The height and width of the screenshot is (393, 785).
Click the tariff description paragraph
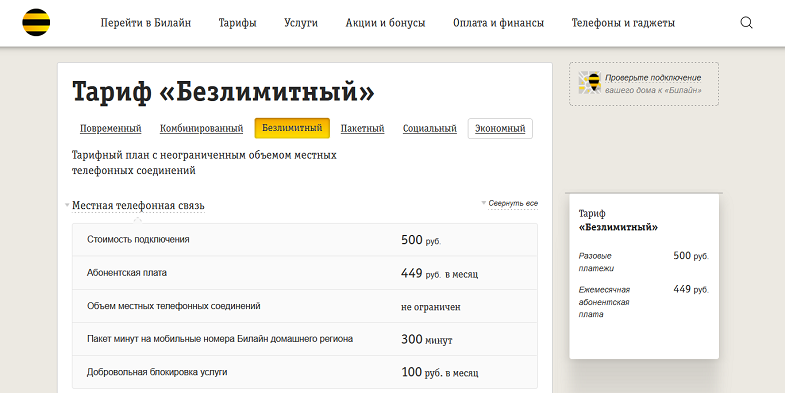tap(204, 163)
